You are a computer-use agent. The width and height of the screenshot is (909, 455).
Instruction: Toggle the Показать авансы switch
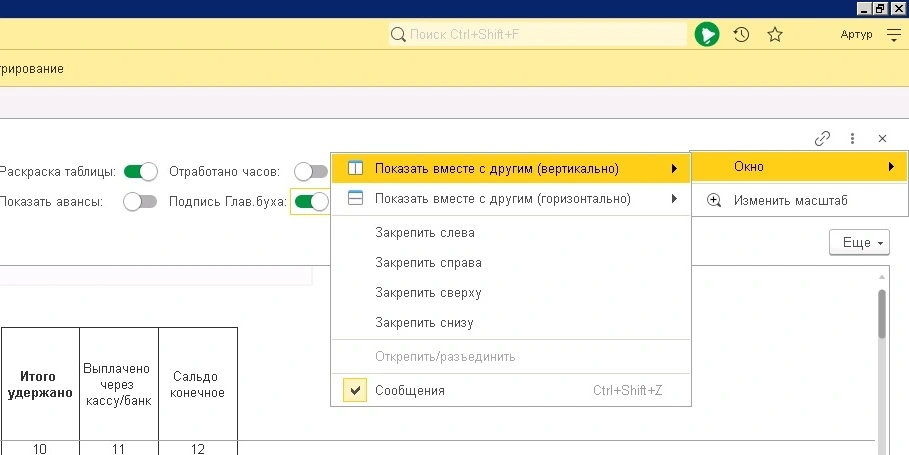tap(141, 202)
